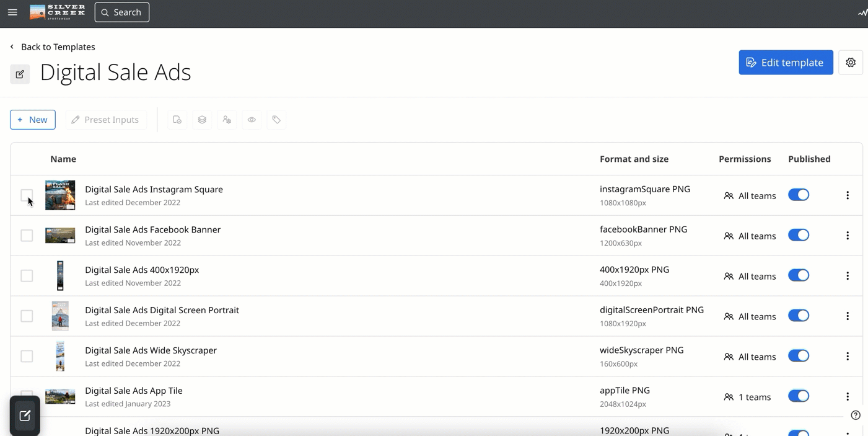Click the Name column header
The height and width of the screenshot is (436, 868).
(x=63, y=159)
